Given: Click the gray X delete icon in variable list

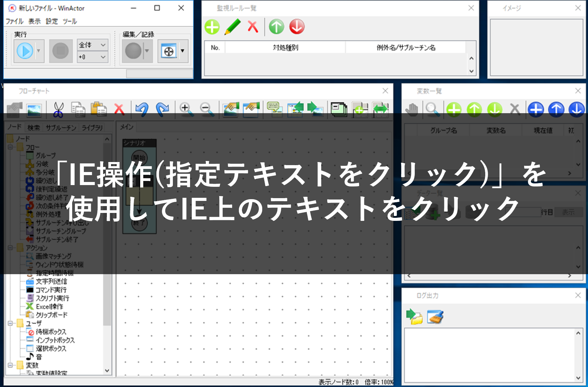Looking at the screenshot, I should tap(515, 109).
